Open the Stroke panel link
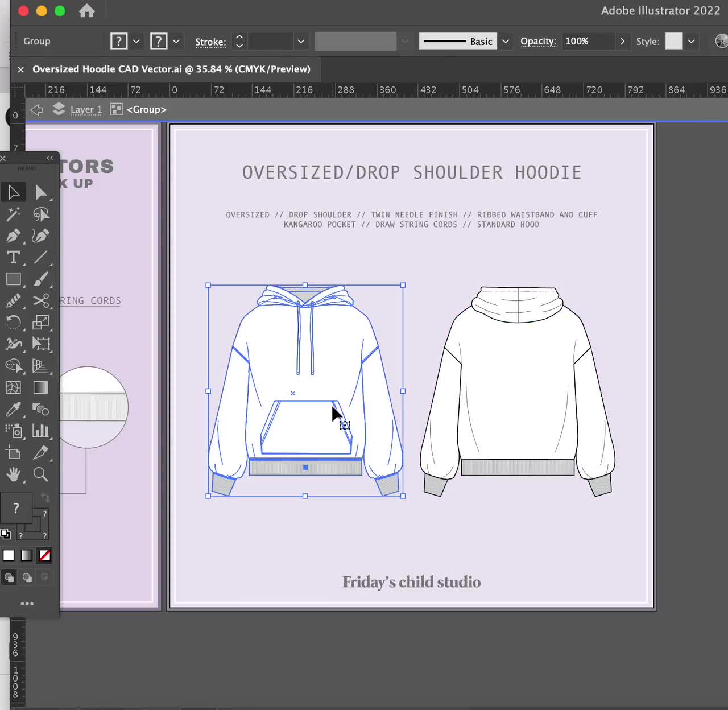728x710 pixels. pyautogui.click(x=210, y=42)
